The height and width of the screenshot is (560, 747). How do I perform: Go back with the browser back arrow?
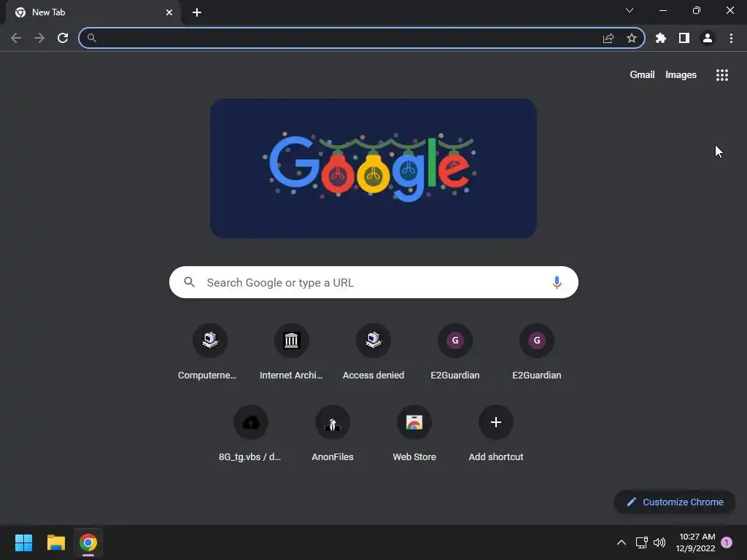pos(16,38)
